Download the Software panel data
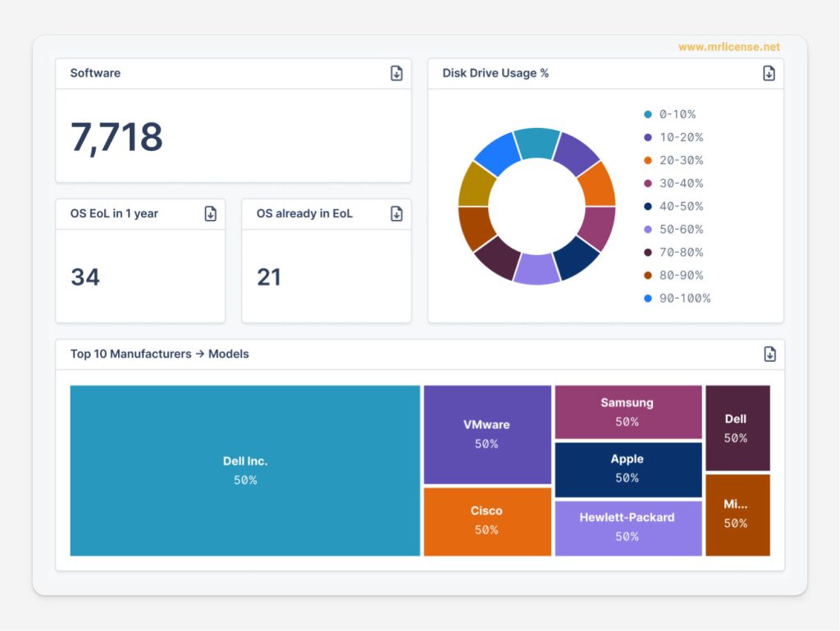Image resolution: width=840 pixels, height=631 pixels. point(396,73)
